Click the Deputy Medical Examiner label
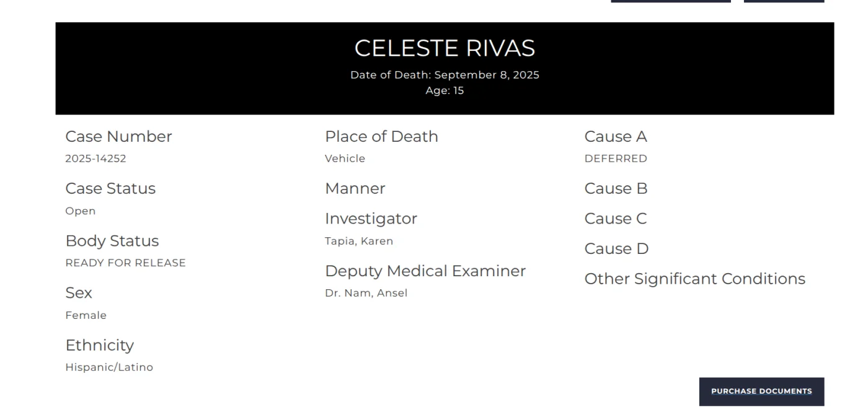This screenshot has width=868, height=418. [x=425, y=271]
